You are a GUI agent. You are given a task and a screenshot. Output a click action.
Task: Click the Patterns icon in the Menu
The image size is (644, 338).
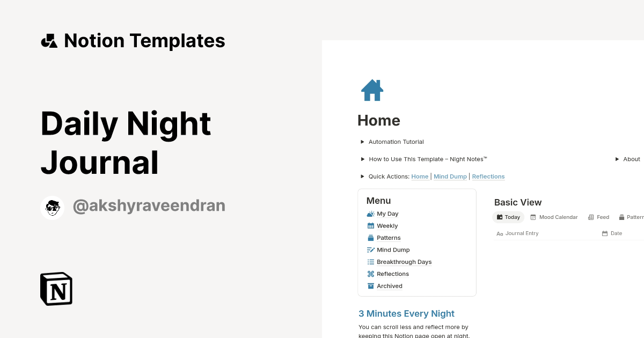coord(370,238)
